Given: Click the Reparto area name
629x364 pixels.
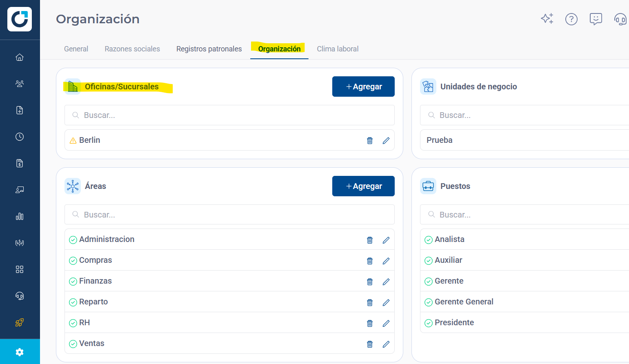Looking at the screenshot, I should tap(93, 302).
